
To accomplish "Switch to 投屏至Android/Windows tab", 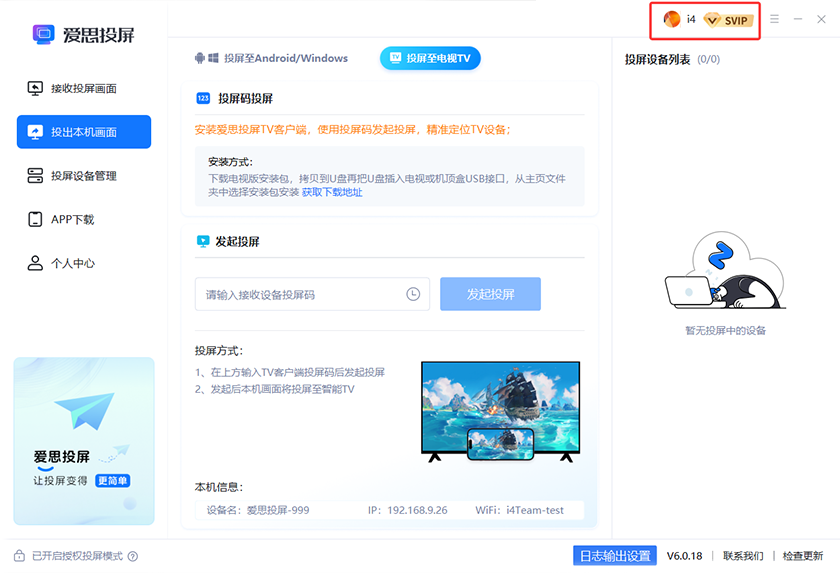I will 271,58.
